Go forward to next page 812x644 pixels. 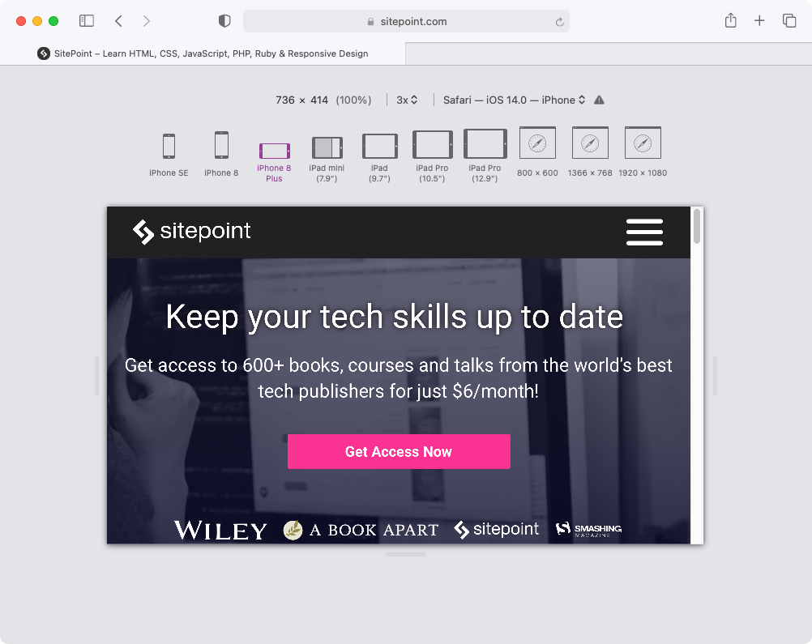tap(147, 21)
